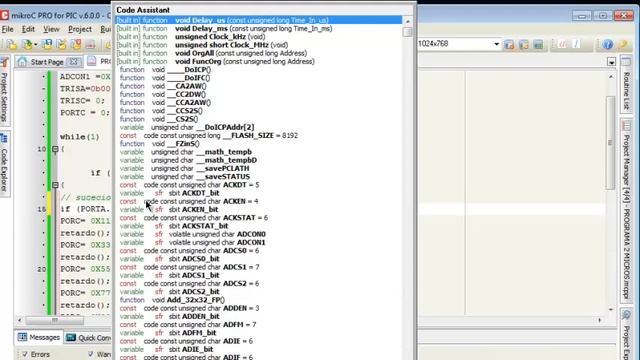Collapse the code fold marker below the if statement
640x360 pixels.
(x=55, y=185)
